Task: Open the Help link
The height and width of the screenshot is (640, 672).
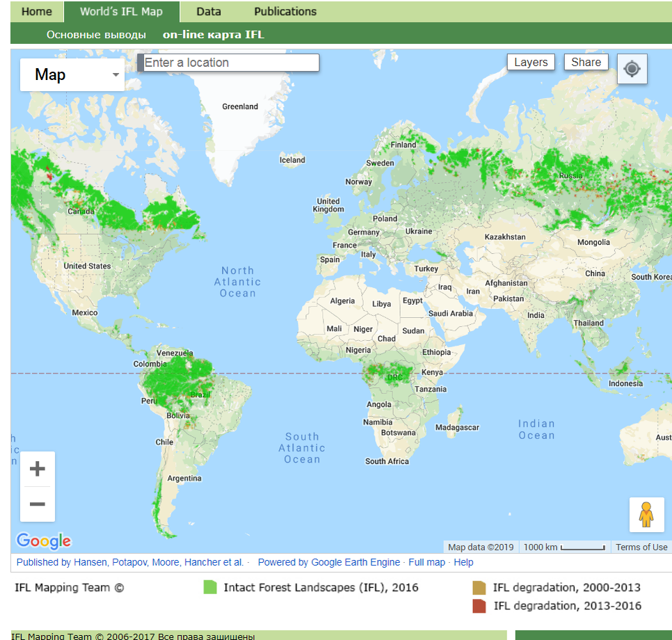Action: click(x=464, y=562)
